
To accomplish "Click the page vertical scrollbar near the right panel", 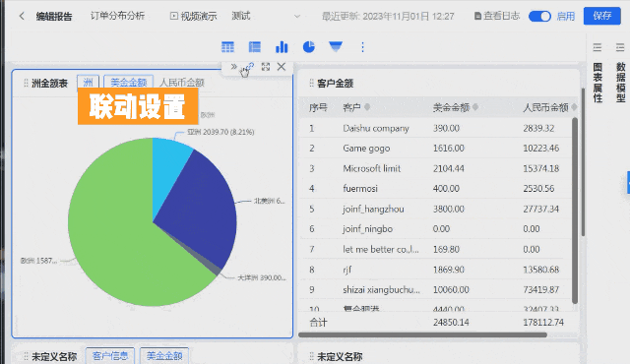I will [x=583, y=162].
